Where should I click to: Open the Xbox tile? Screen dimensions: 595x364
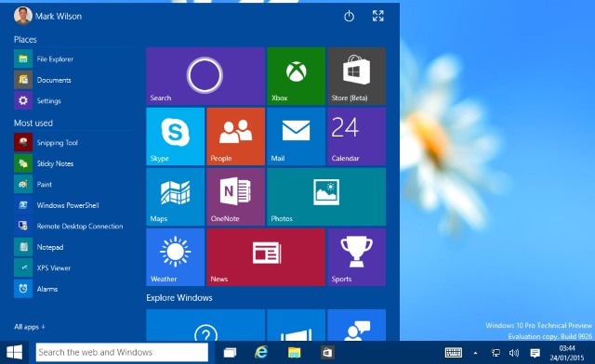click(296, 76)
